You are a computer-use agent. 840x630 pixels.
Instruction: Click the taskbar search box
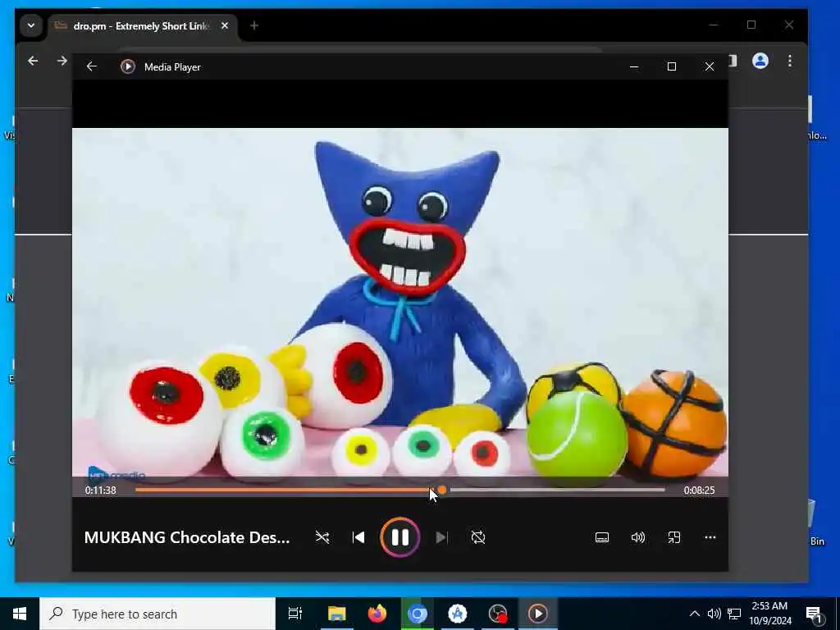pos(157,614)
